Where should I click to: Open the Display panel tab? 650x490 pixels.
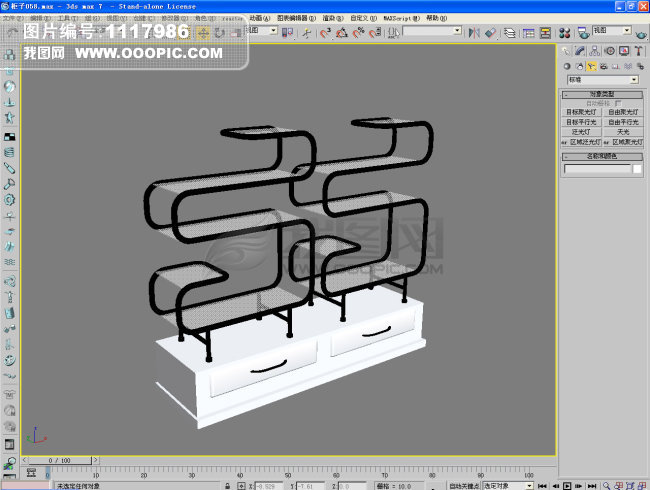click(x=622, y=51)
